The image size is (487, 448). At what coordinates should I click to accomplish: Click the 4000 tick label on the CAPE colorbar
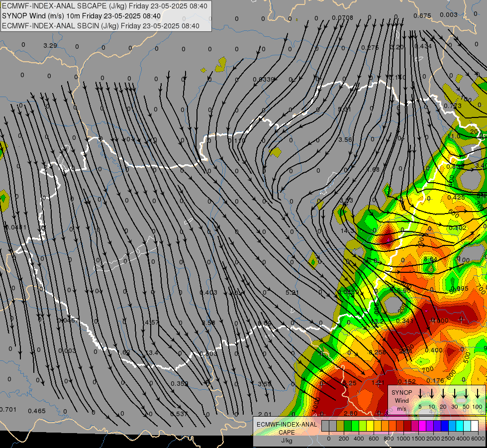pos(463,439)
